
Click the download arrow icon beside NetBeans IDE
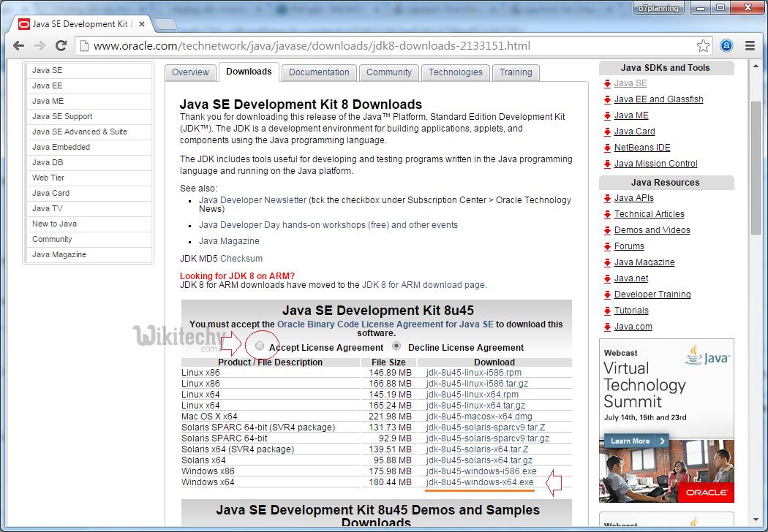tap(607, 148)
